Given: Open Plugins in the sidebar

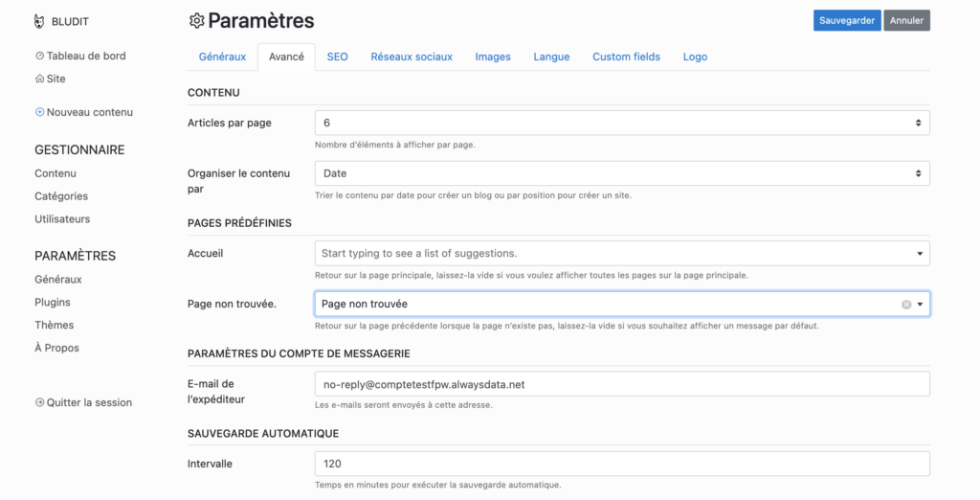Looking at the screenshot, I should coord(53,303).
